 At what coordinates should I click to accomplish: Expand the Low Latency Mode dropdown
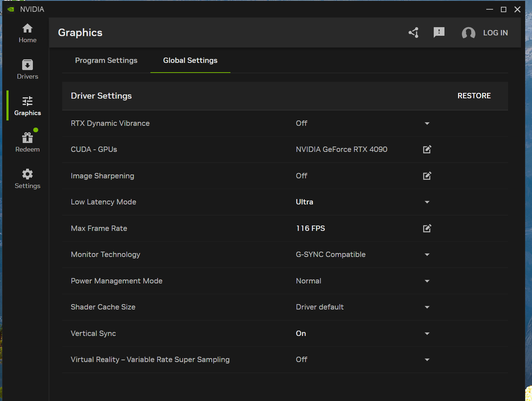tap(427, 202)
